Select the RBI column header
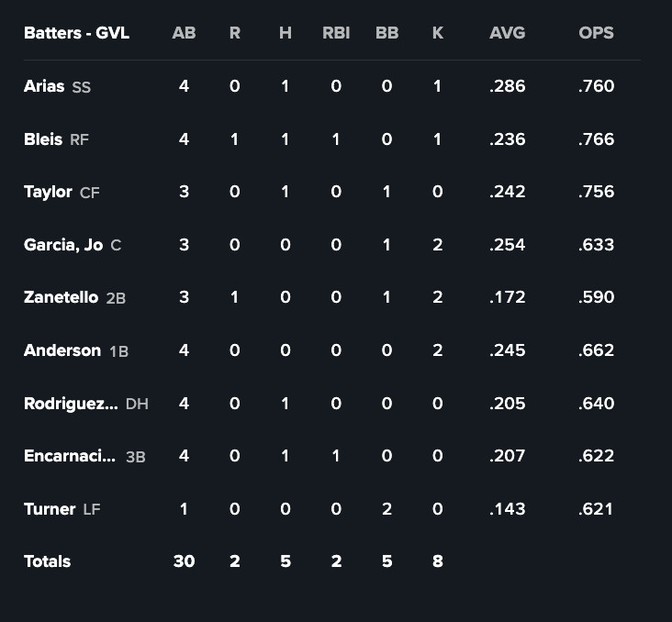Viewport: 672px width, 622px height. pyautogui.click(x=336, y=33)
